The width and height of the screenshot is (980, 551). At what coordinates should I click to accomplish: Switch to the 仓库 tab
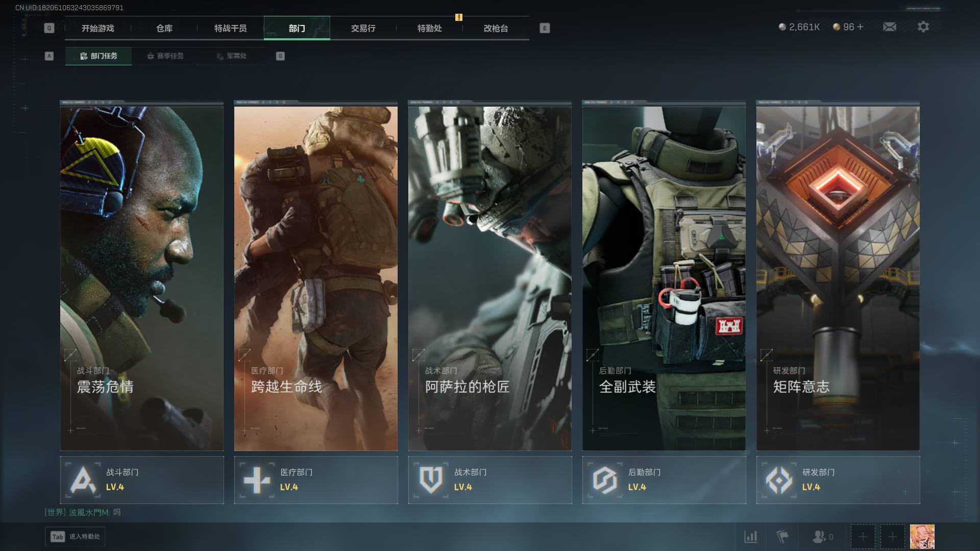click(x=164, y=29)
